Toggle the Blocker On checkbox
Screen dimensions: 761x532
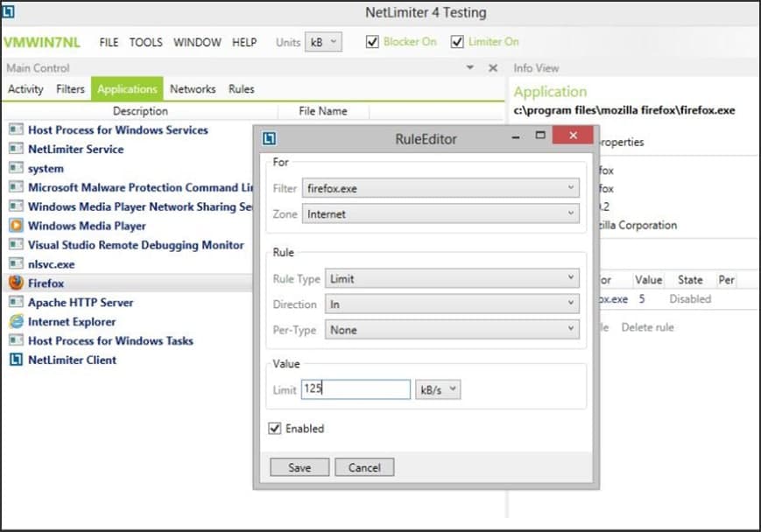[x=372, y=42]
